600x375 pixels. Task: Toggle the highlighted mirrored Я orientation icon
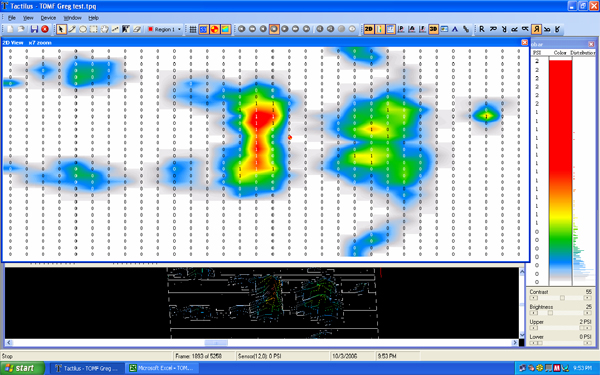(536, 29)
